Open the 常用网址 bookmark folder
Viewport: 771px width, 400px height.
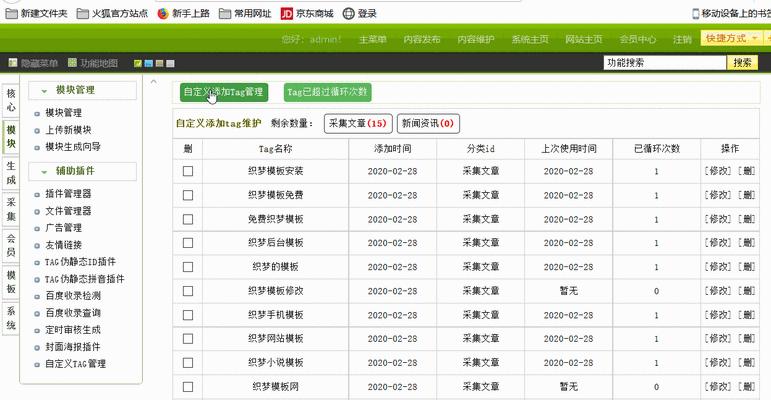(x=245, y=14)
